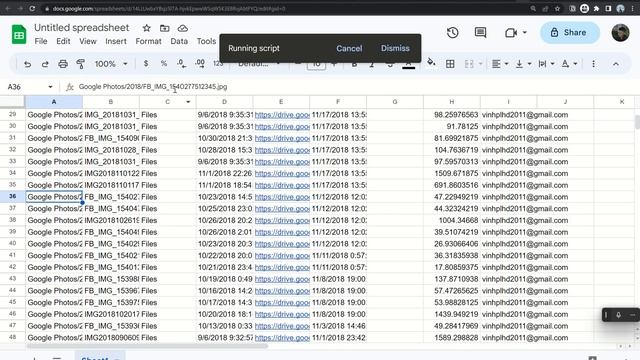Activate the Paint format roller tool
The width and height of the screenshot is (640, 360).
81,64
